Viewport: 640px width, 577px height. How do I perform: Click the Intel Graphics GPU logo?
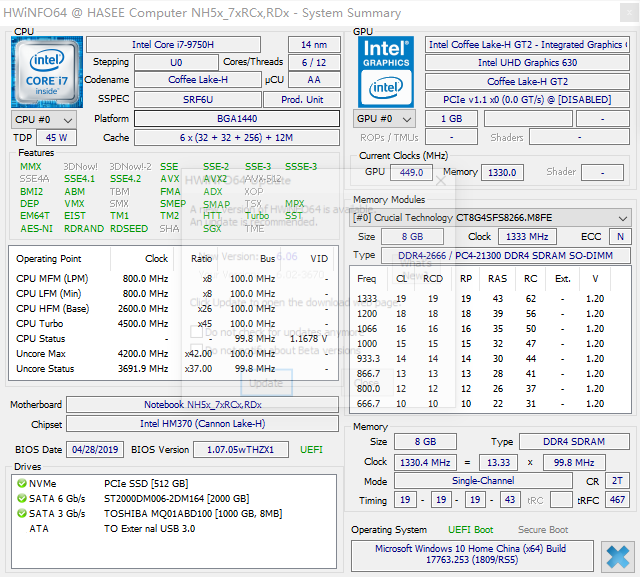point(386,71)
